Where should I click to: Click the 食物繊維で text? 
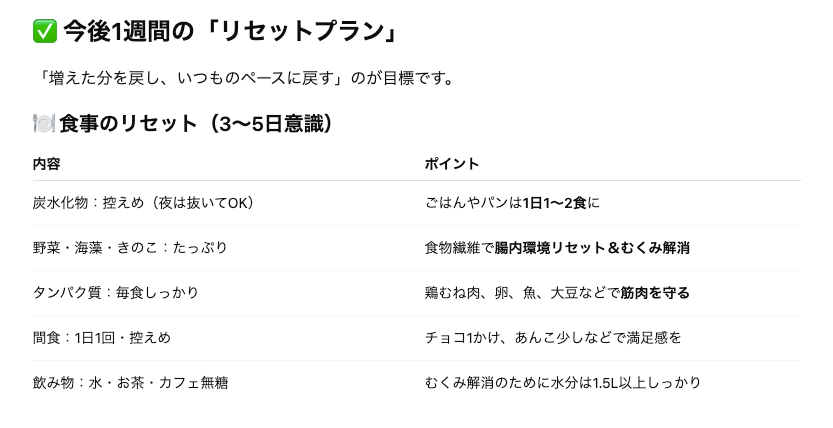459,248
